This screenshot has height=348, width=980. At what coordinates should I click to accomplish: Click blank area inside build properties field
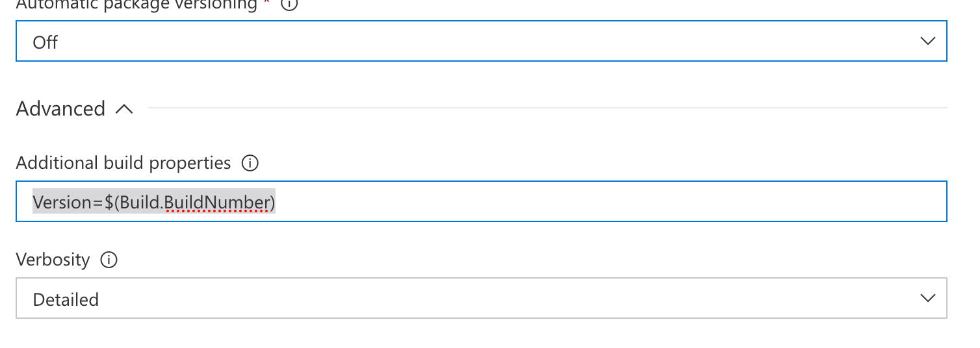click(585, 202)
